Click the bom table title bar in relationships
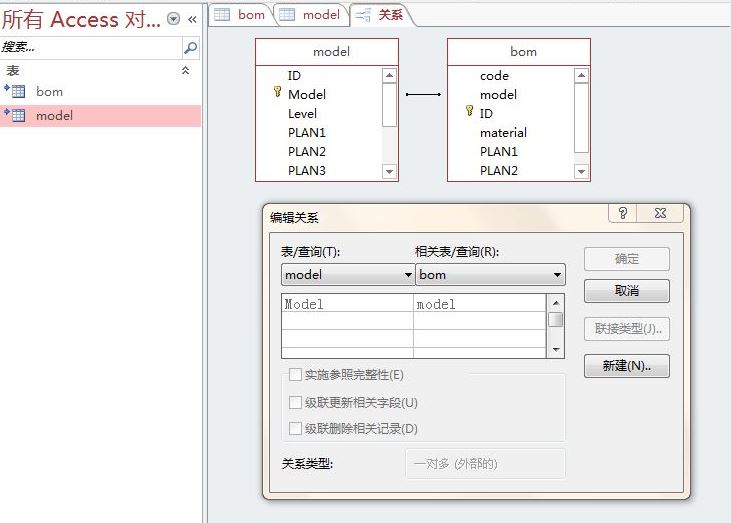The width and height of the screenshot is (731, 523). pos(519,52)
